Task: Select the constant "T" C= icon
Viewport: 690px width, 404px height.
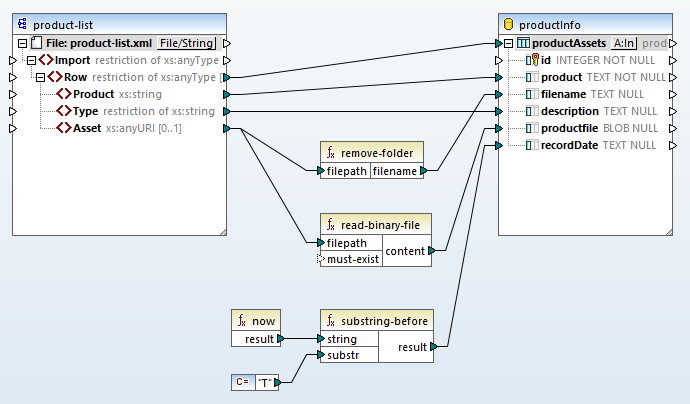Action: [x=241, y=381]
